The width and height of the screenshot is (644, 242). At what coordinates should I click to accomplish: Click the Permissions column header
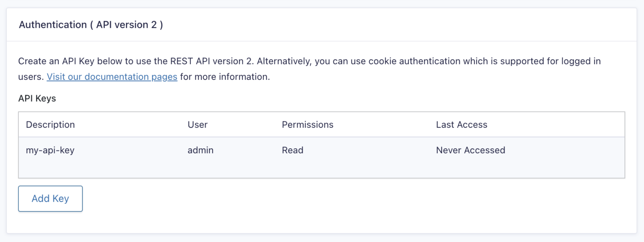307,124
